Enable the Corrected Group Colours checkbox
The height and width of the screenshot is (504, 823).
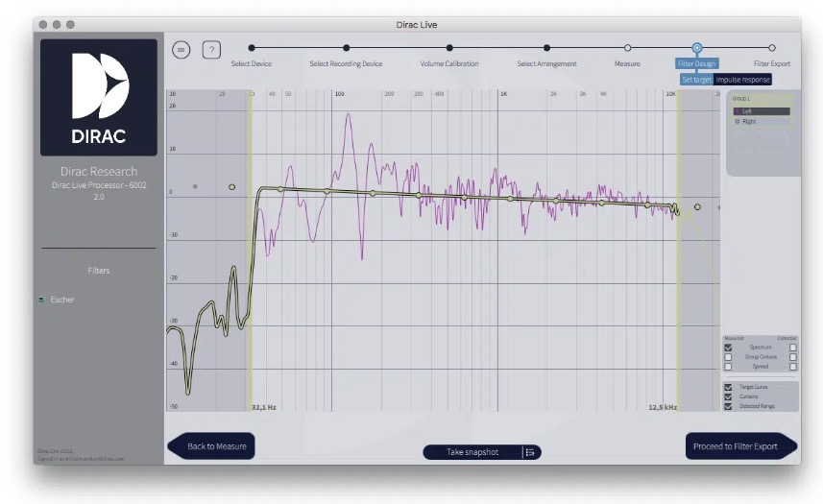tap(792, 357)
